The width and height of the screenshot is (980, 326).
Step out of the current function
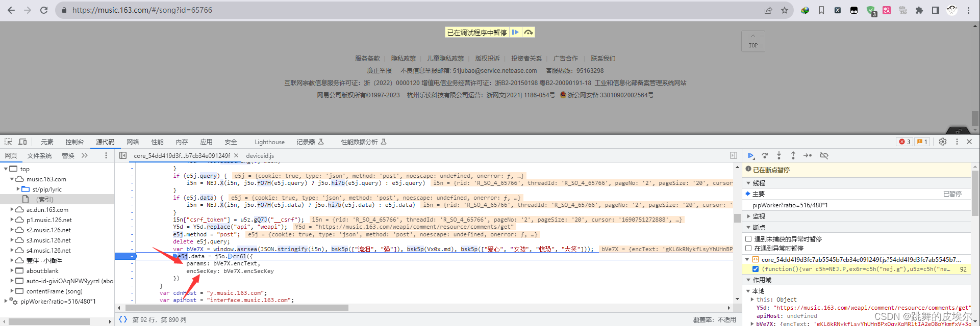click(x=793, y=155)
